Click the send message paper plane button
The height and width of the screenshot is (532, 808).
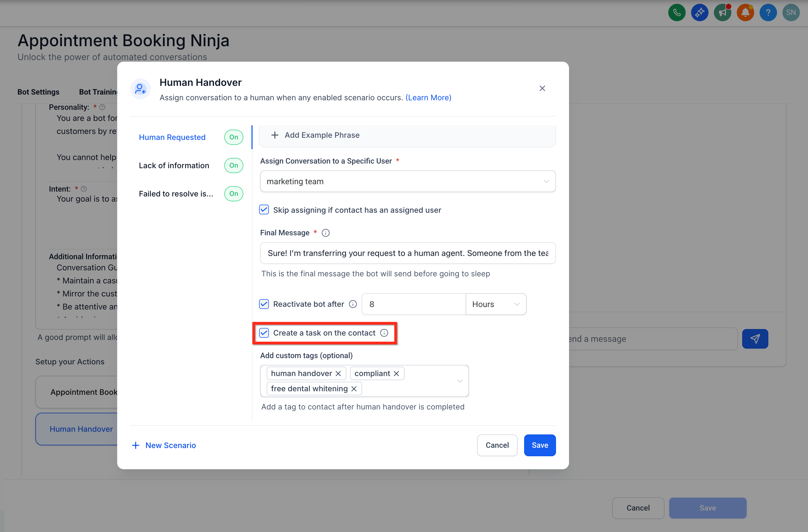coord(755,339)
